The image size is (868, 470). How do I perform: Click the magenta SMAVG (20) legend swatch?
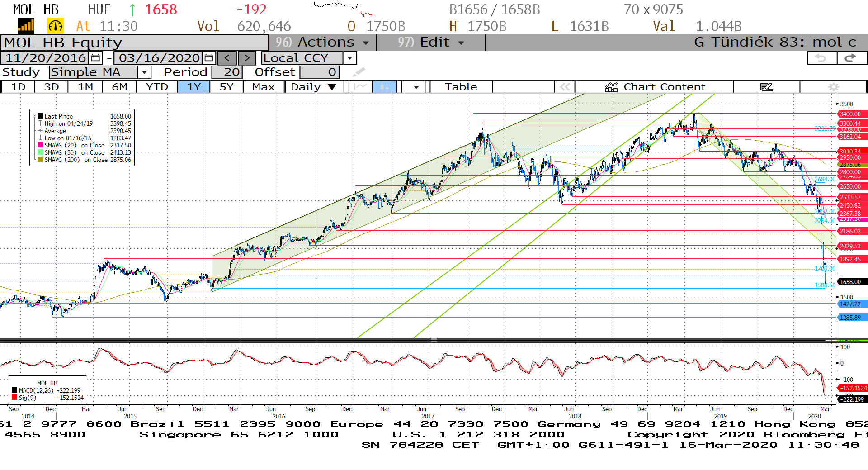[40, 145]
